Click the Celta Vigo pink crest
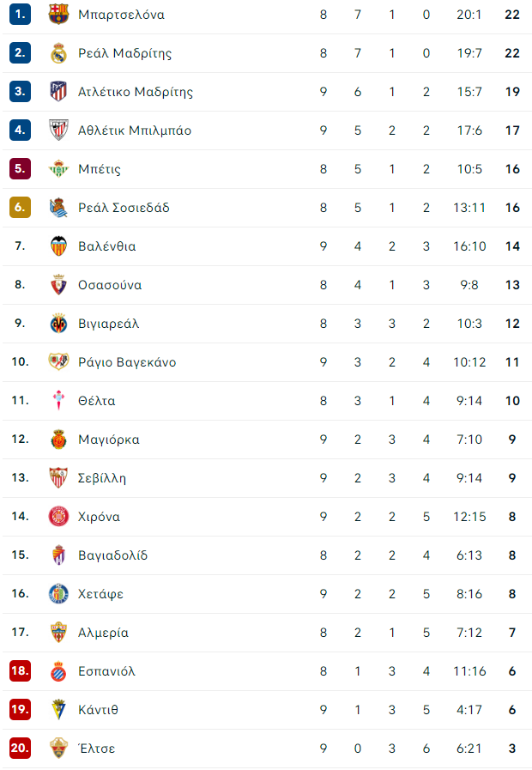The height and width of the screenshot is (770, 532). click(x=58, y=401)
